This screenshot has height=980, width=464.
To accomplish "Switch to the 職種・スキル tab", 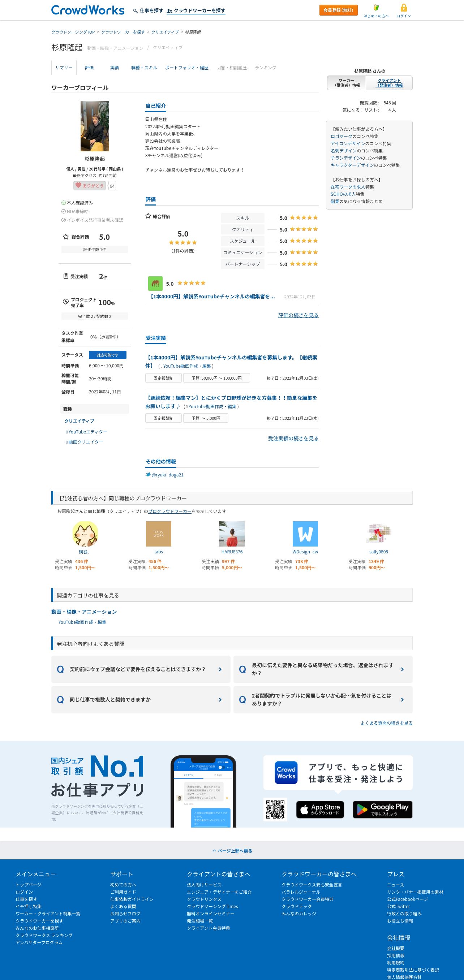I will (144, 68).
